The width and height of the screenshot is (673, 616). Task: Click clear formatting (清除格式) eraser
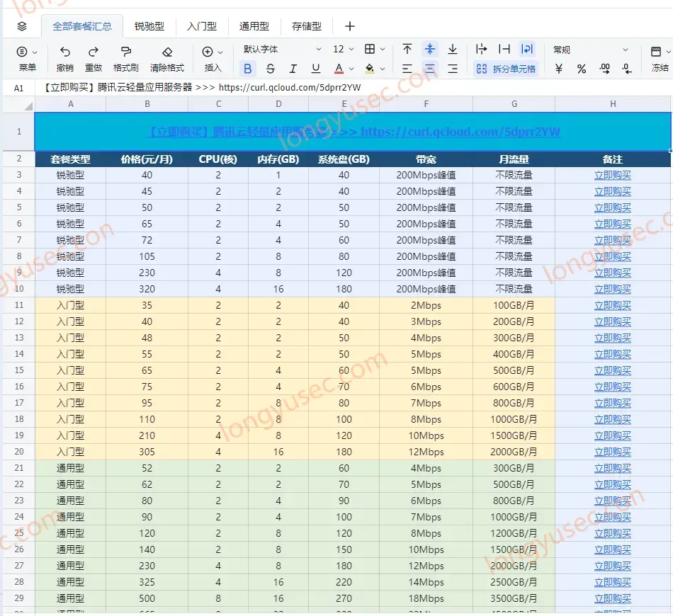click(167, 52)
